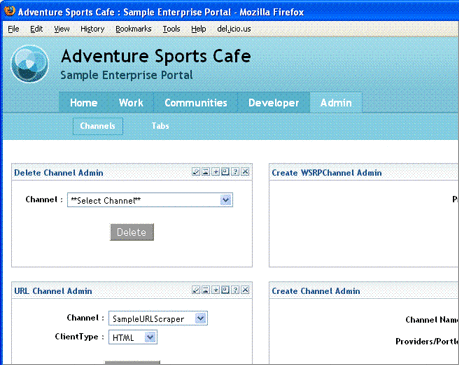Click the URL Channel Admin title

pos(53,291)
